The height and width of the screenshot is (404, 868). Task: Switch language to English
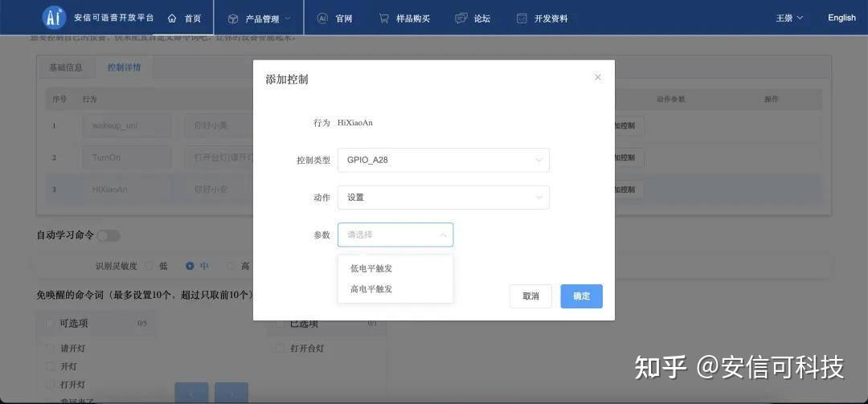click(841, 18)
